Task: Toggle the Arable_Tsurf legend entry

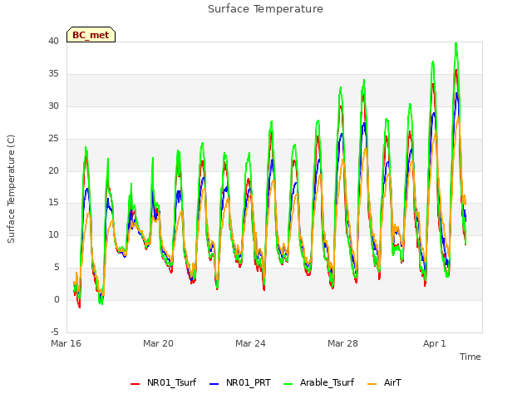Action: [x=319, y=382]
